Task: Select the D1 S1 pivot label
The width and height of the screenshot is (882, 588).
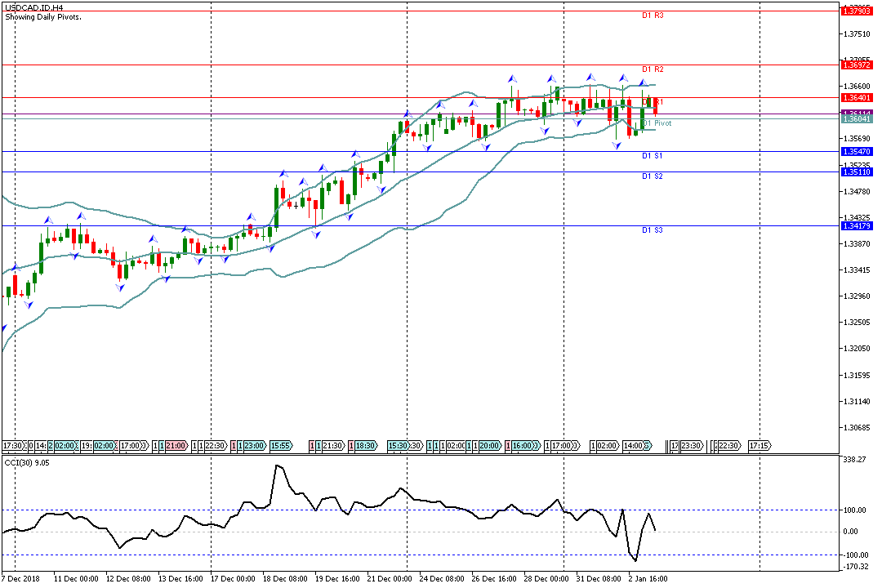Action: coord(653,155)
